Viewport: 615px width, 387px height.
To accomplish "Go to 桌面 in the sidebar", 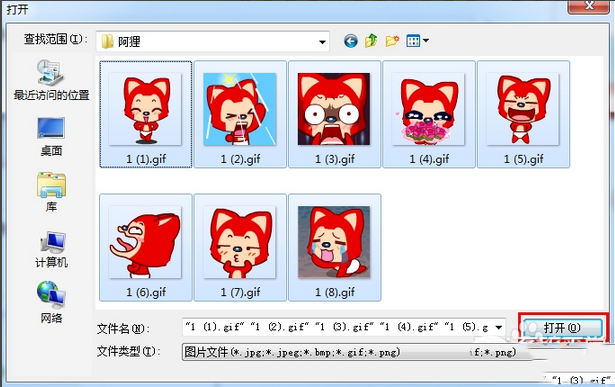I will coord(51,137).
